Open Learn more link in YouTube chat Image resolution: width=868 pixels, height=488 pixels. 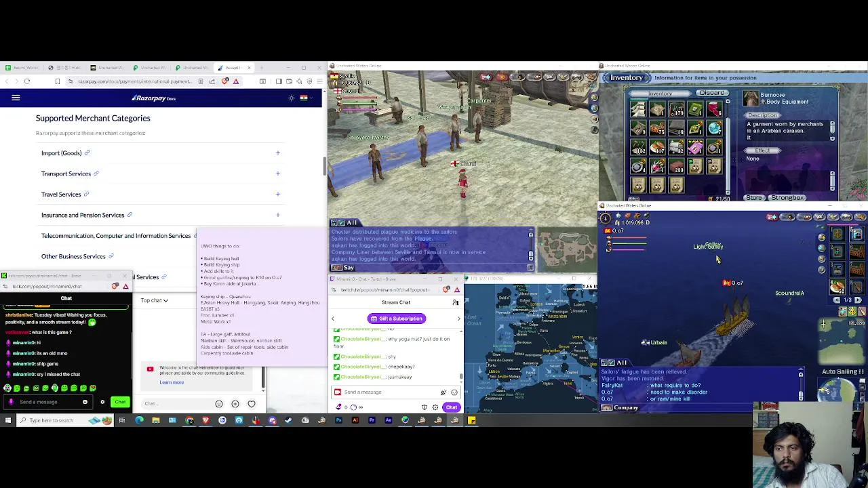172,382
